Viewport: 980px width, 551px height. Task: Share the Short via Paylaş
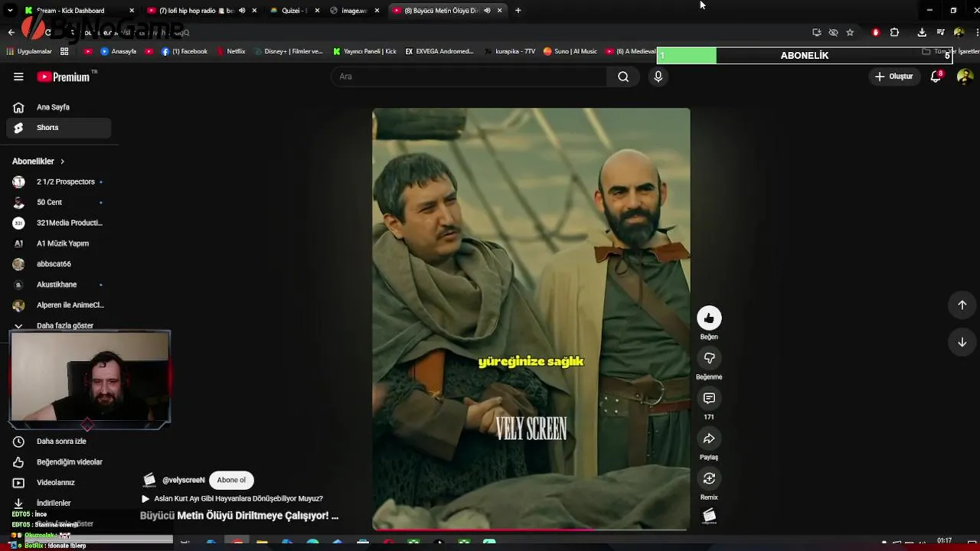click(709, 439)
